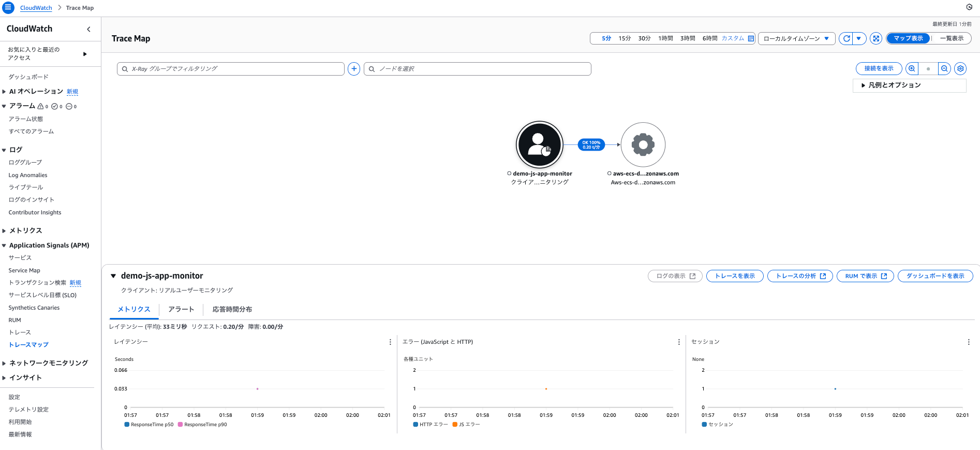The height and width of the screenshot is (450, 980).
Task: Click RUM で表示 button
Action: [865, 276]
